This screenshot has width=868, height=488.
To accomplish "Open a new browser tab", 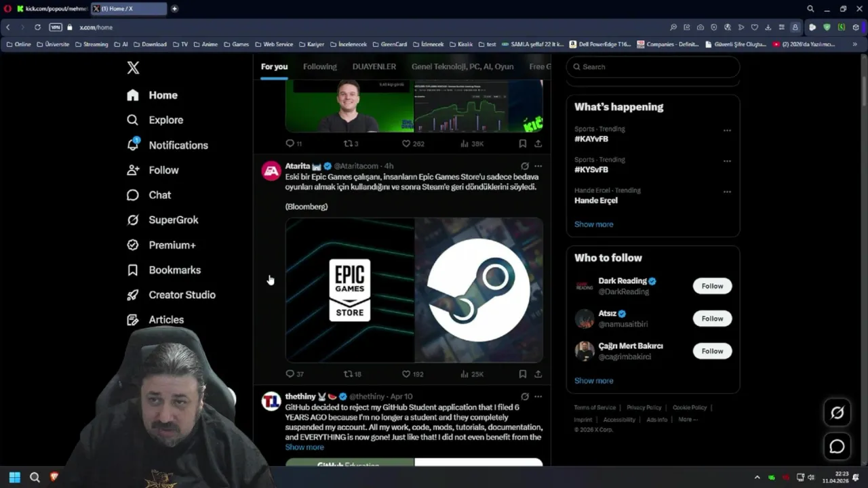I will coord(174,9).
